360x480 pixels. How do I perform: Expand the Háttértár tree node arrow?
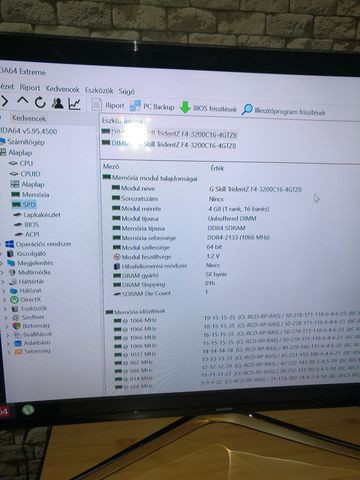click(x=3, y=282)
